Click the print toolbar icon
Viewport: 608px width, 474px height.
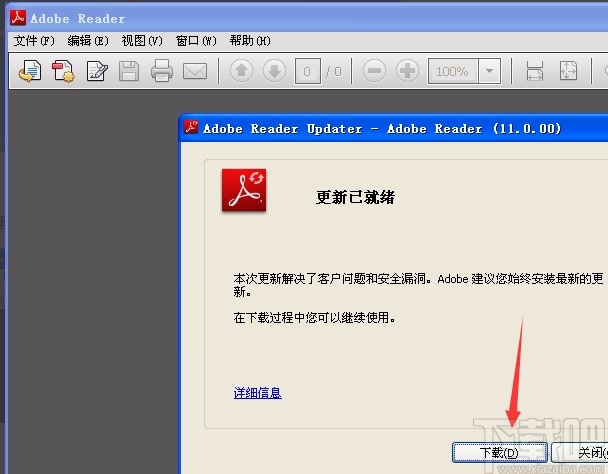(162, 71)
